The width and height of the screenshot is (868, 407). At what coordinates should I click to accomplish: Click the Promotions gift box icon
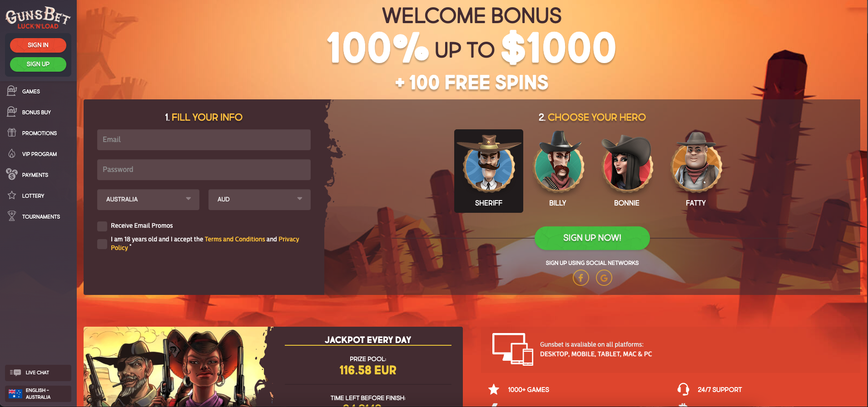[x=12, y=133]
